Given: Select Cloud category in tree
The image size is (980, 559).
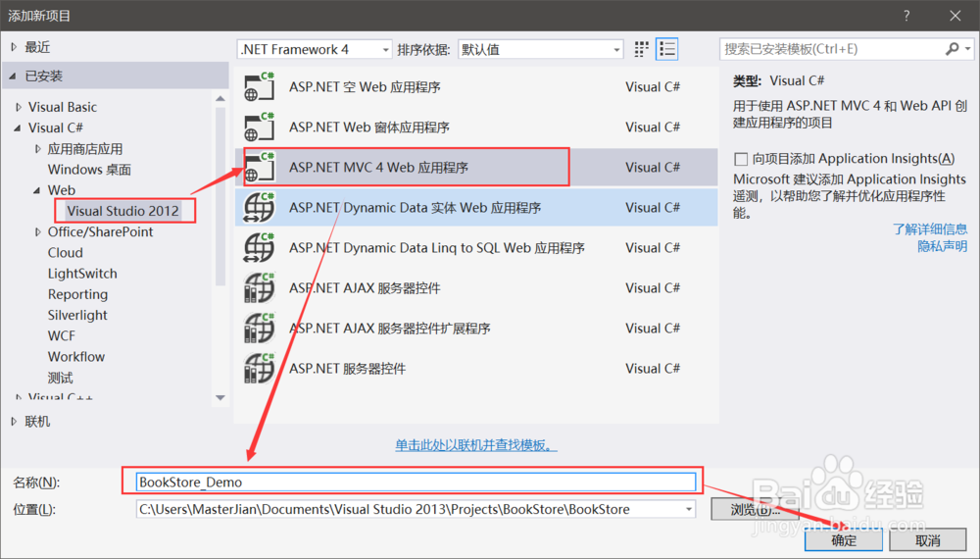Looking at the screenshot, I should click(x=65, y=253).
